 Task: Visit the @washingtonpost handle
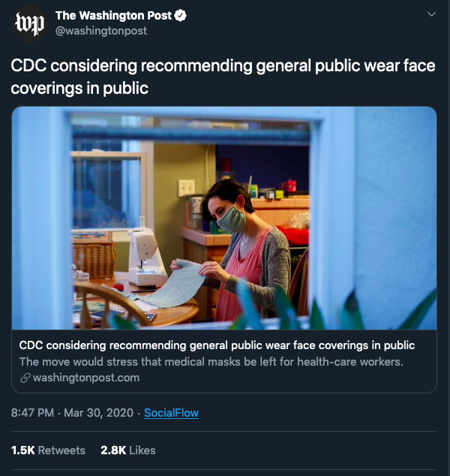[x=101, y=31]
